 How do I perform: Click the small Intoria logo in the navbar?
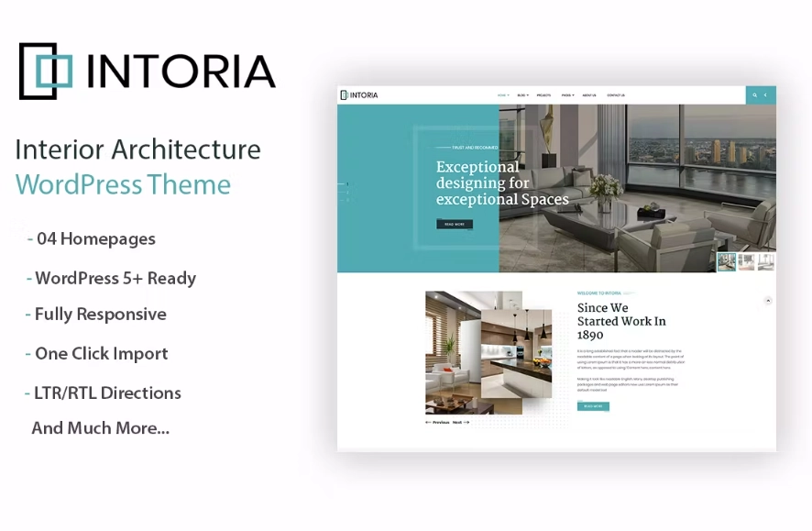click(x=359, y=94)
